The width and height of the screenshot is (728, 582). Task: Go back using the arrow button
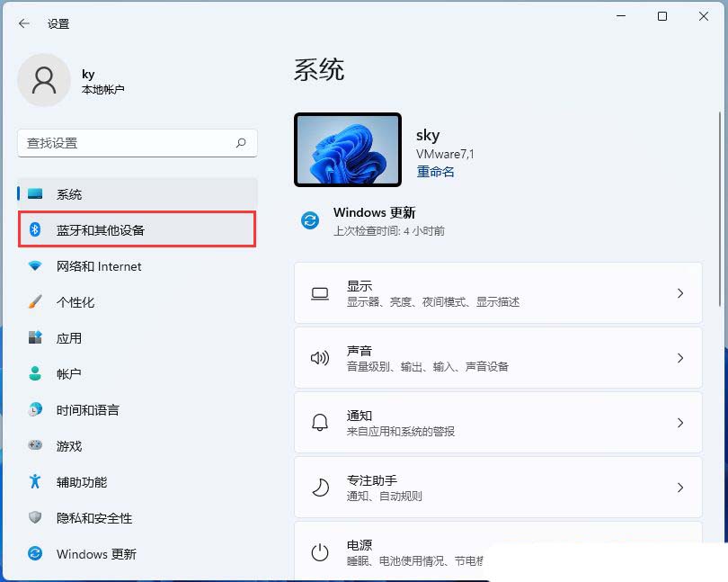(23, 24)
